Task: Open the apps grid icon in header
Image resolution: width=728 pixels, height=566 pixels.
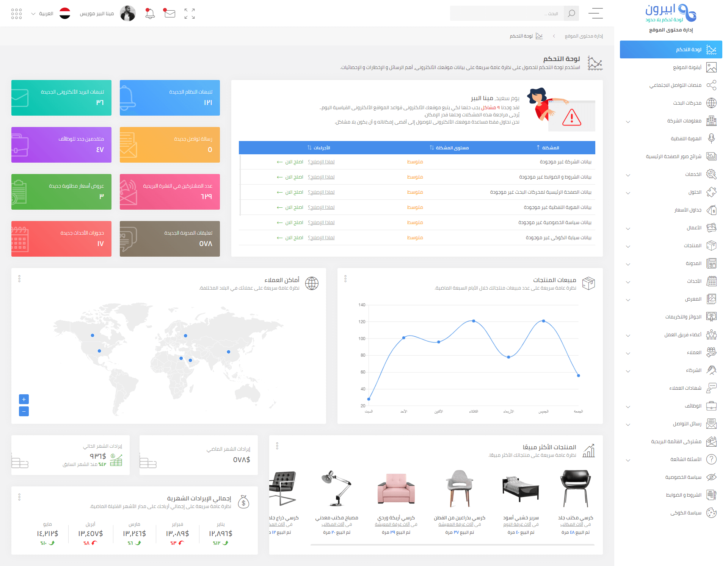Action: tap(16, 14)
